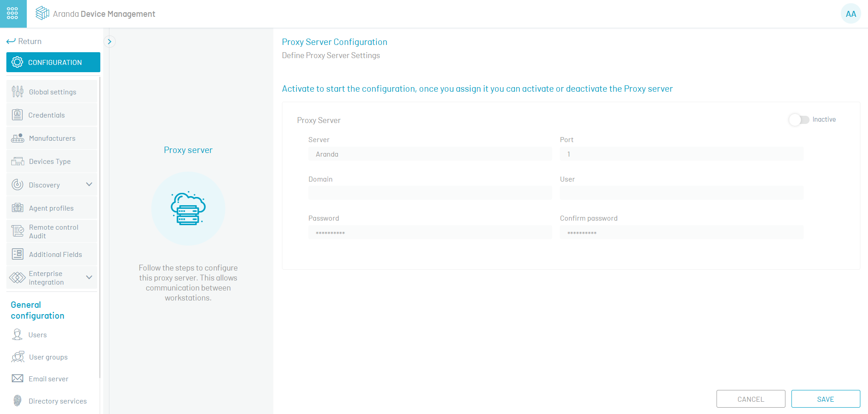This screenshot has height=414, width=868.
Task: Click the Proxy Server Configuration heading
Action: pos(335,42)
